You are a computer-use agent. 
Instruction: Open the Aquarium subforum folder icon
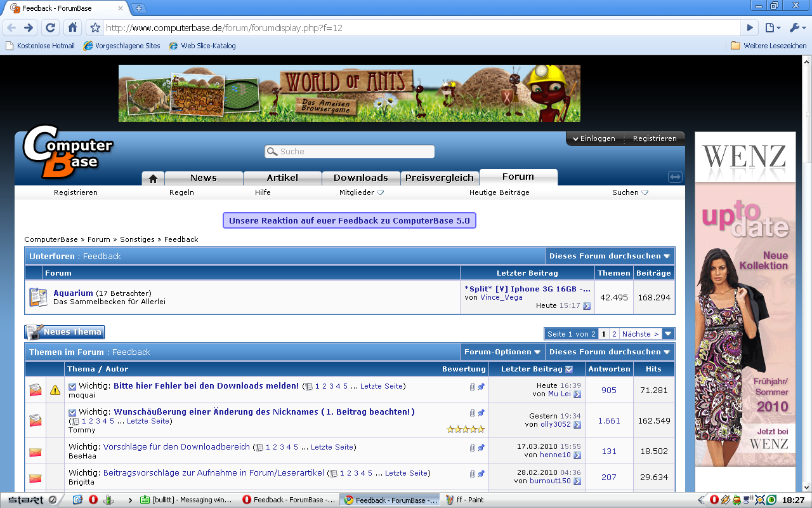38,297
